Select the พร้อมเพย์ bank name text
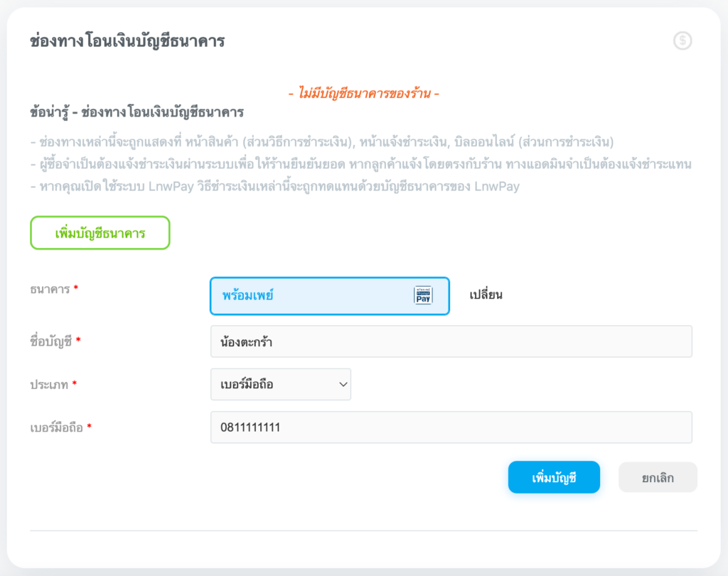 click(247, 295)
